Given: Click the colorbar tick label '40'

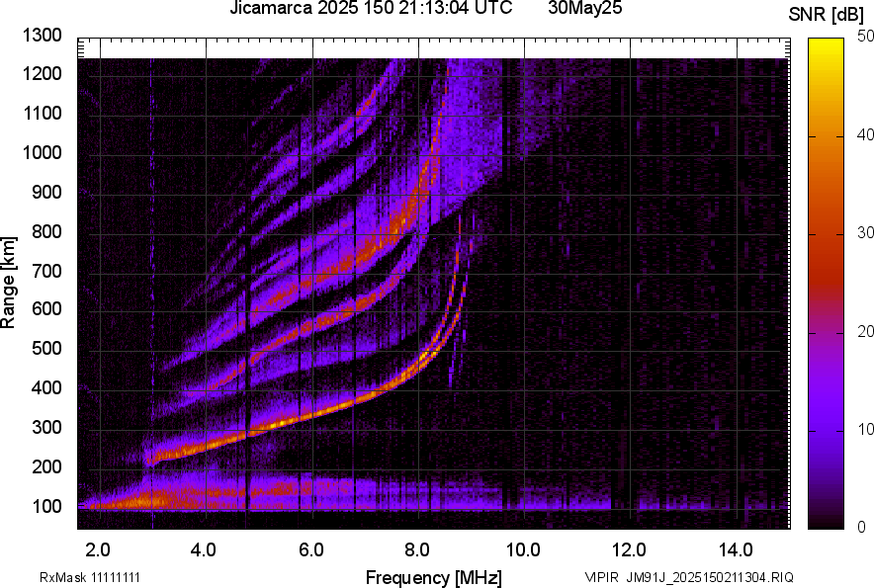Looking at the screenshot, I should [865, 134].
